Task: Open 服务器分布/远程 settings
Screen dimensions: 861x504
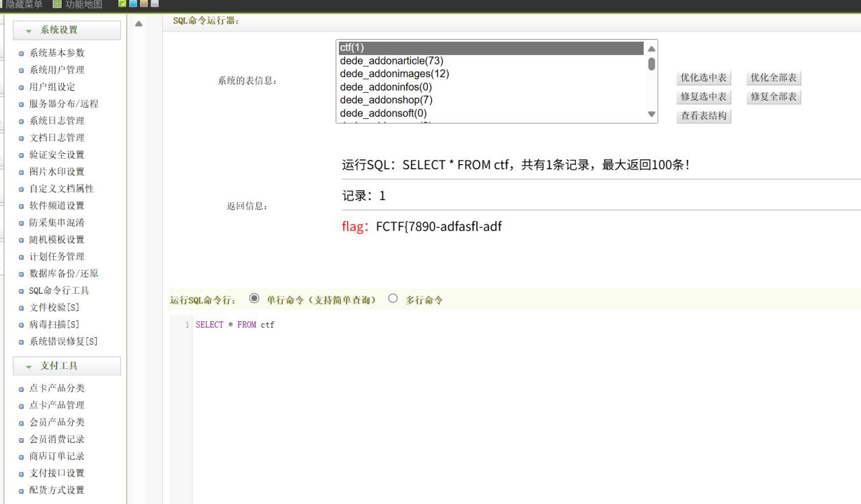Action: pos(64,104)
